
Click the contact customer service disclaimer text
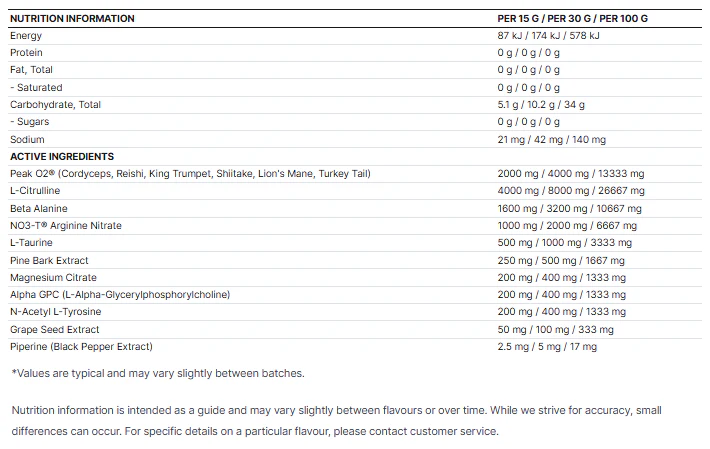coord(336,420)
